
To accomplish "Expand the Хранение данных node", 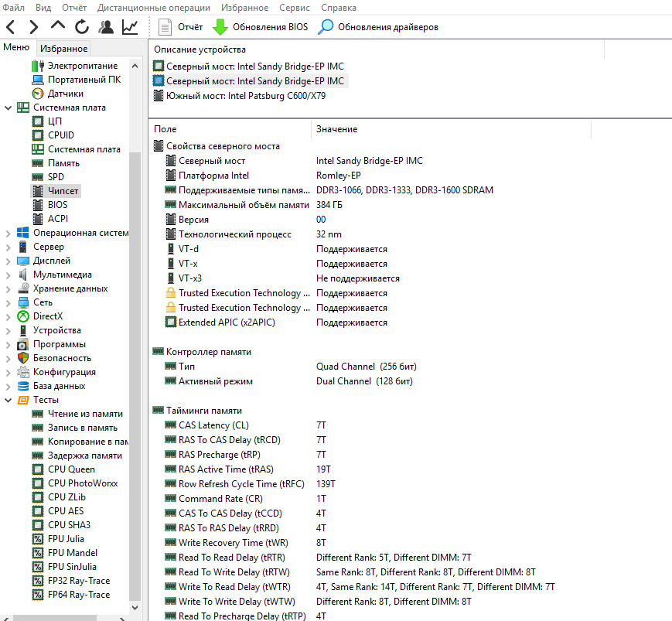I will pyautogui.click(x=8, y=289).
